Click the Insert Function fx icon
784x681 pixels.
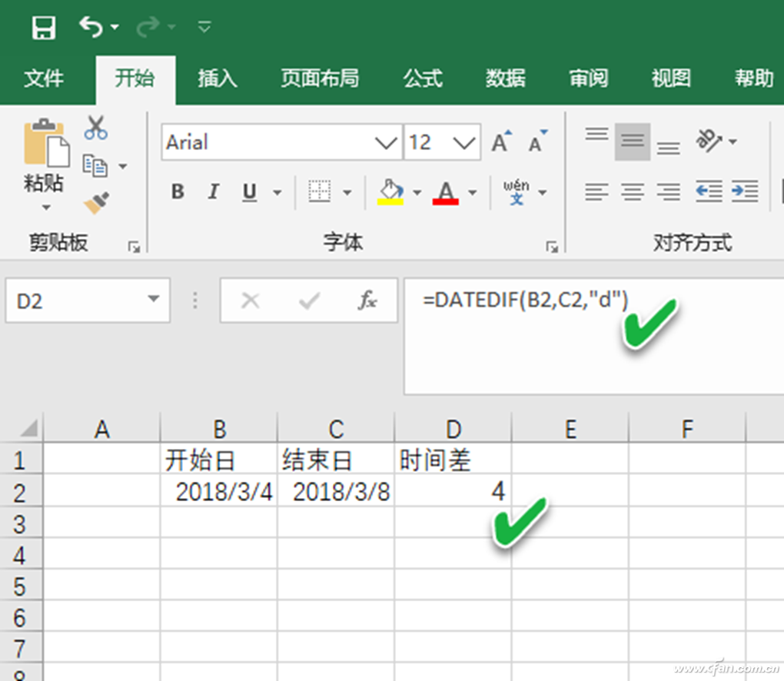[x=367, y=301]
